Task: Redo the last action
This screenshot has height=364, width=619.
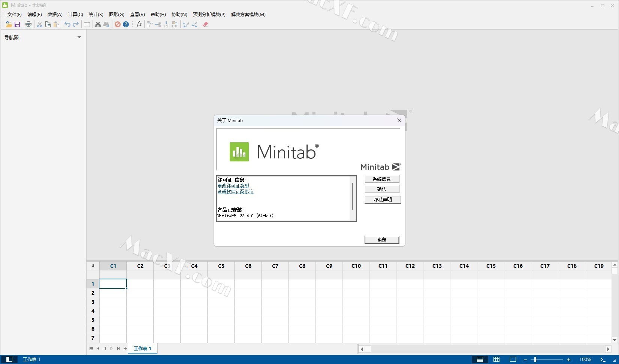Action: click(76, 24)
